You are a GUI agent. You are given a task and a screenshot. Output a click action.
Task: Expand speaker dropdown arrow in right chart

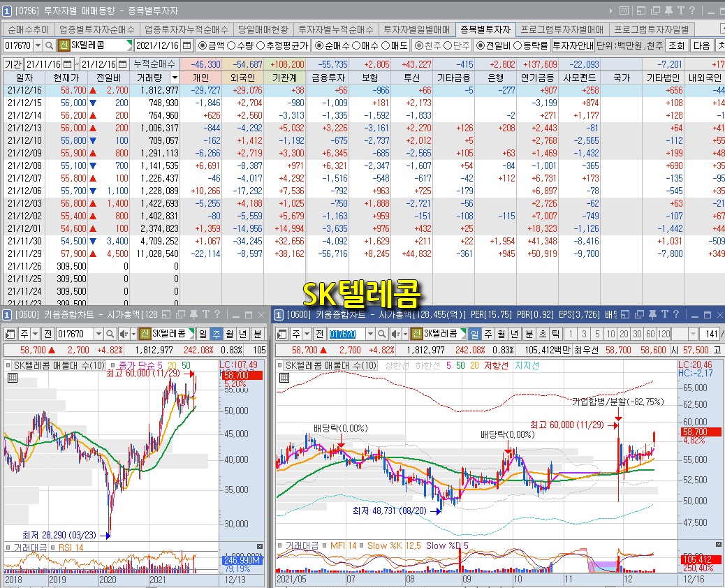coord(406,333)
